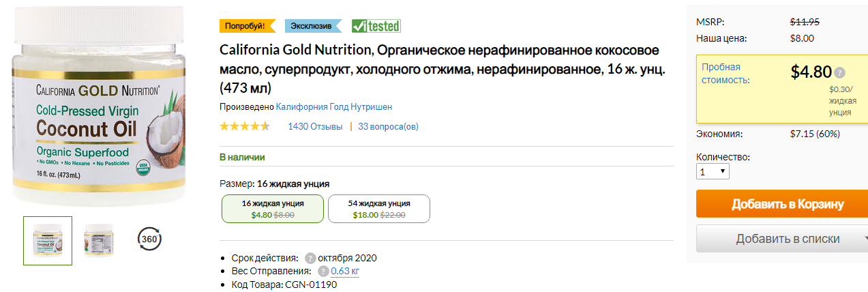Select the second jar label thumbnail

pos(99,240)
